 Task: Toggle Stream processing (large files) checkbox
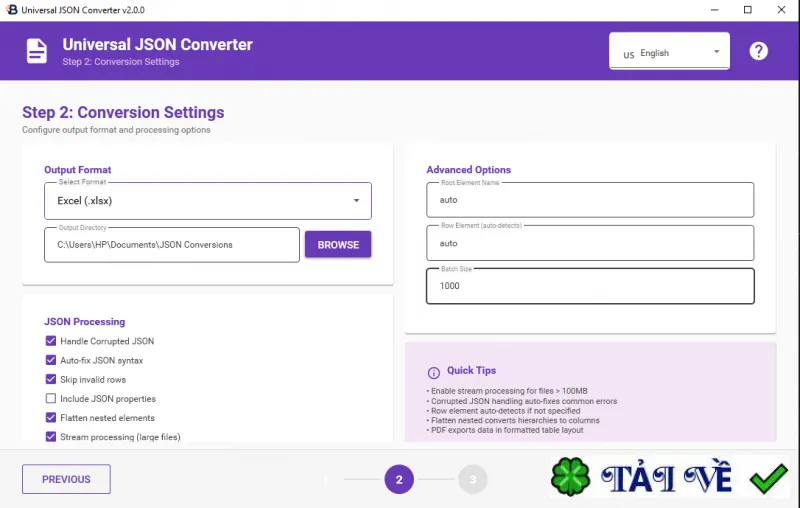(x=51, y=437)
